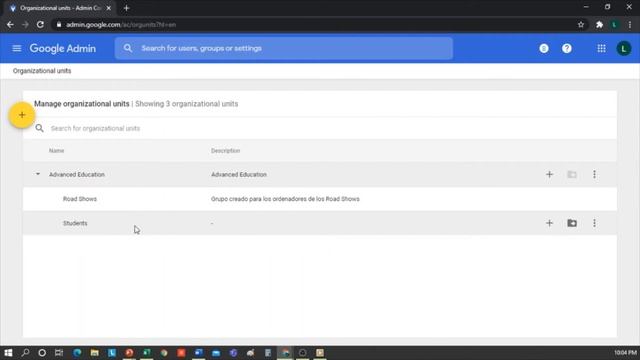
Task: Add sub-unit under Advanced Education
Action: pos(549,175)
